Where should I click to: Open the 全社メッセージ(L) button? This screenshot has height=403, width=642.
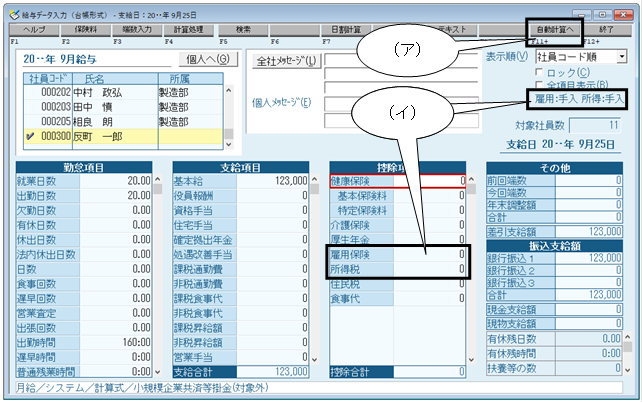287,61
